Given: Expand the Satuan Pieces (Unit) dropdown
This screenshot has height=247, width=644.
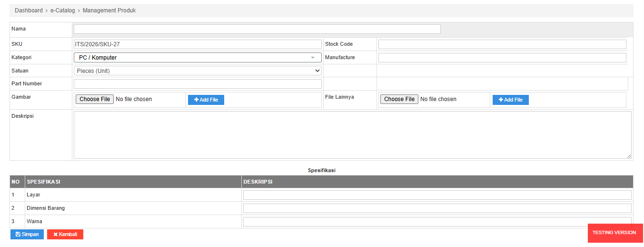Looking at the screenshot, I should (198, 71).
